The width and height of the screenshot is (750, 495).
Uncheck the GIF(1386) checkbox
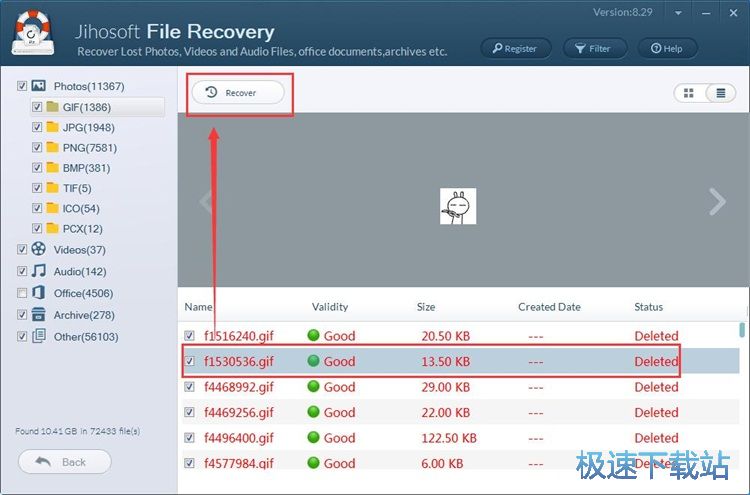click(37, 107)
